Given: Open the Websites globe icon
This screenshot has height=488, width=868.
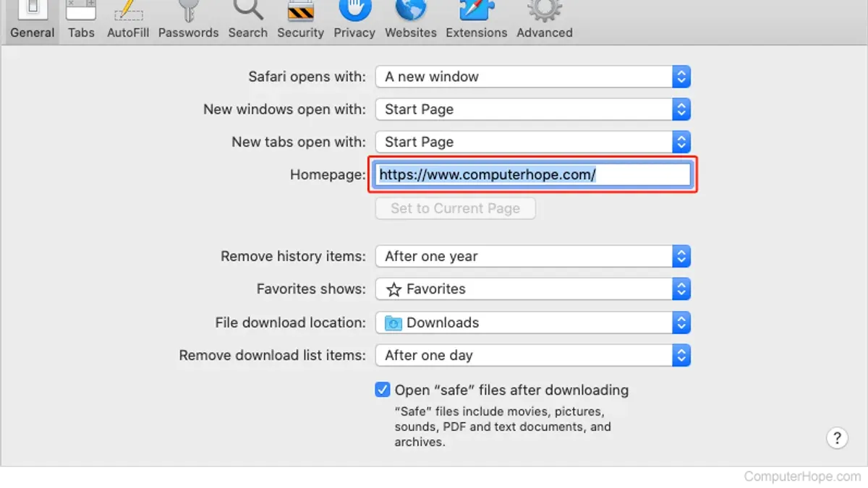Looking at the screenshot, I should coord(410,10).
